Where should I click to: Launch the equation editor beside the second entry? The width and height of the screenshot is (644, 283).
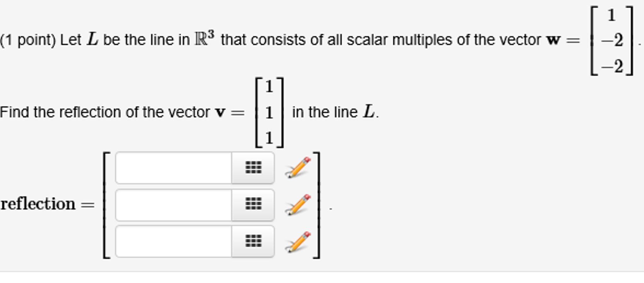coord(297,204)
